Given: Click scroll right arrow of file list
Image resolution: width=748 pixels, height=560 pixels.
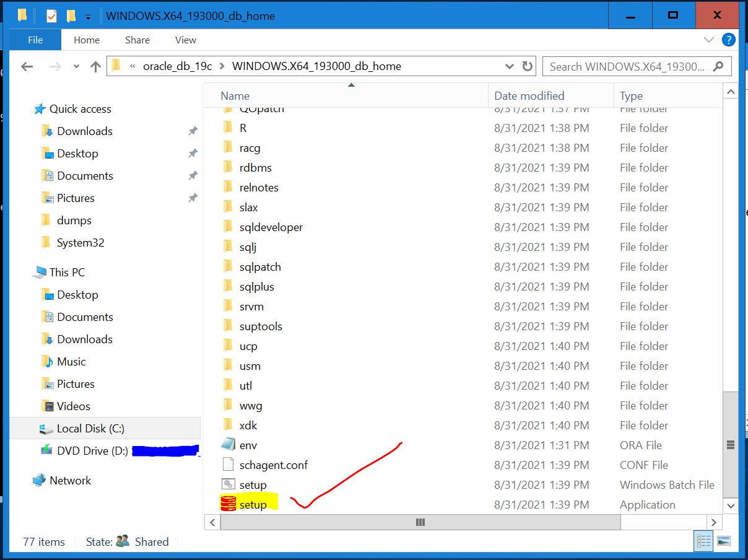Looking at the screenshot, I should click(714, 522).
